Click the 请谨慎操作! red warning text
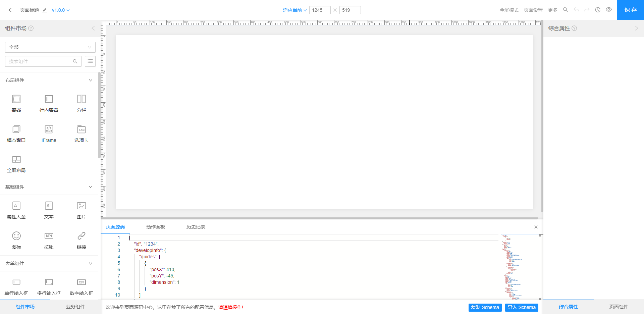This screenshot has height=314, width=644. (231, 307)
